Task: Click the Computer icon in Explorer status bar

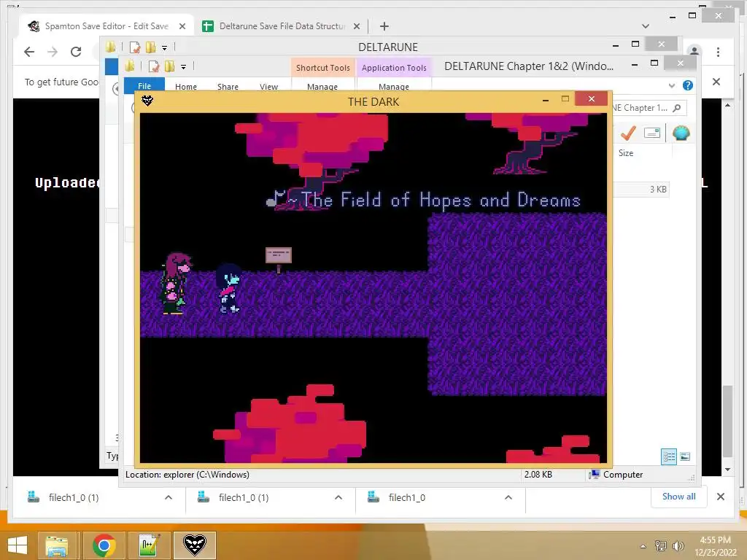Action: tap(594, 474)
